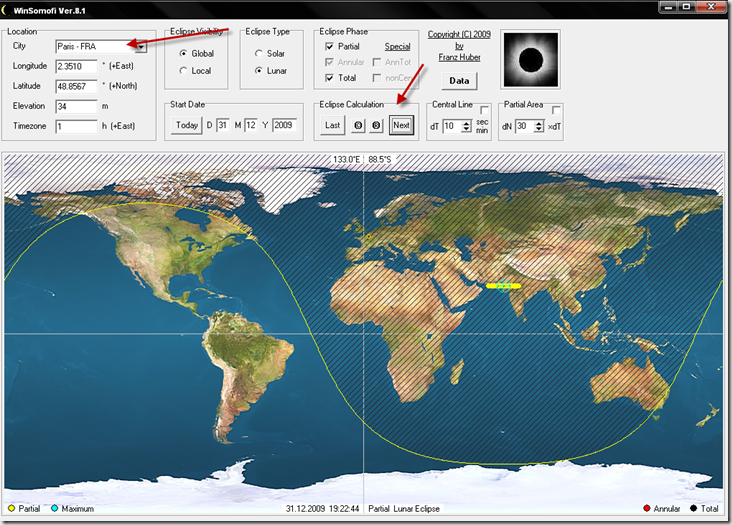Click the small icon button just before Next
This screenshot has width=732, height=525.
[376, 126]
